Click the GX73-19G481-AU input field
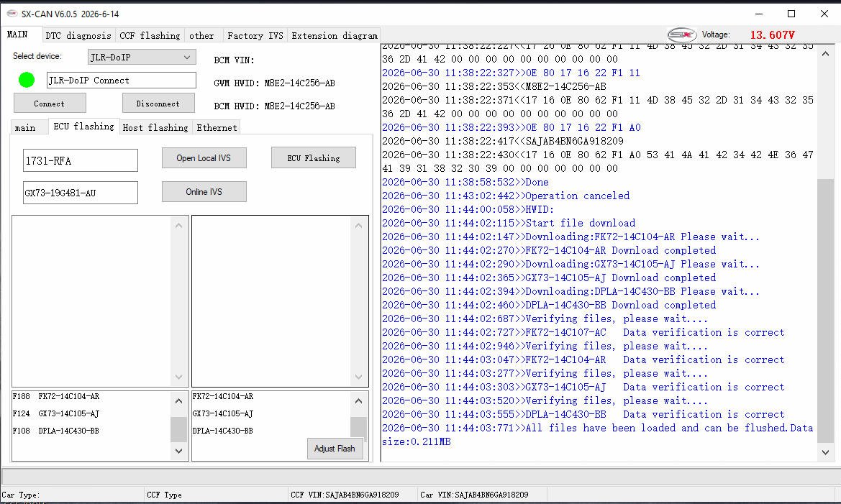 coord(81,193)
